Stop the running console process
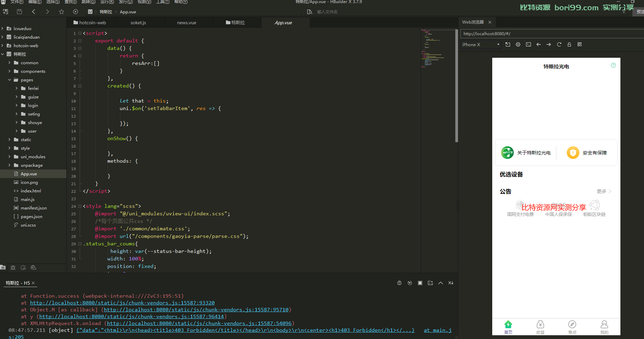Image resolution: width=644 pixels, height=339 pixels. (x=420, y=283)
